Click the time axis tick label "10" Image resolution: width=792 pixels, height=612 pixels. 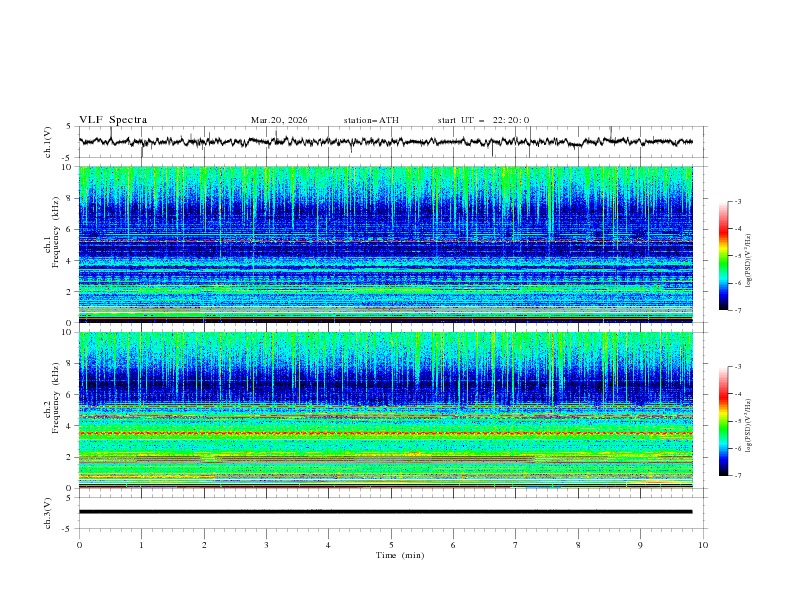[x=703, y=545]
